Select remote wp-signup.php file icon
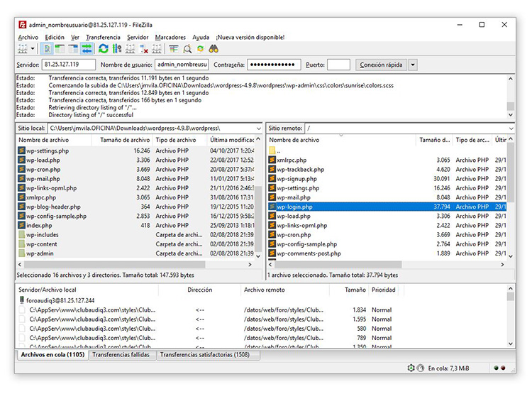Viewport: 532px width, 394px height. pos(272,179)
